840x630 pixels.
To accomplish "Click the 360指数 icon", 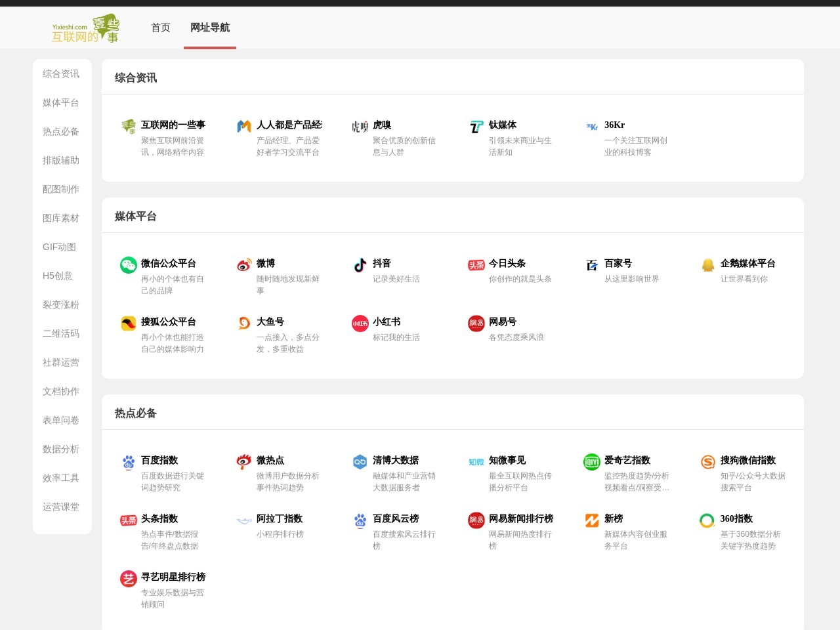I will click(707, 521).
